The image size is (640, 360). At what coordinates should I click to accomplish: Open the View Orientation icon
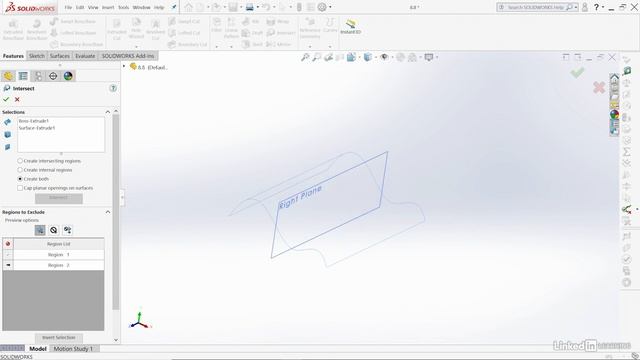point(351,58)
